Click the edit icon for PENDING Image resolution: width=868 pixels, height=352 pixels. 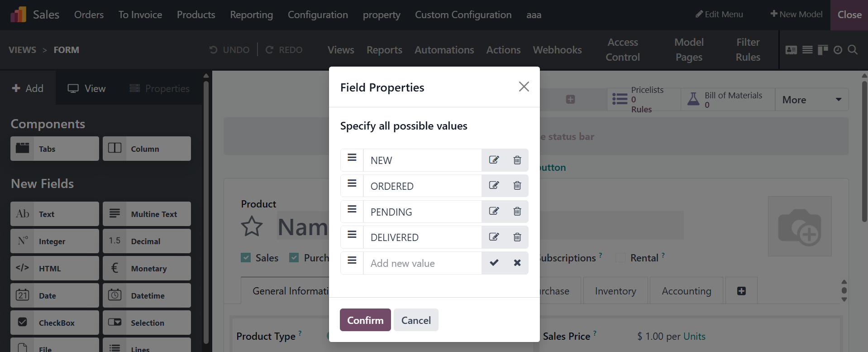(x=494, y=212)
